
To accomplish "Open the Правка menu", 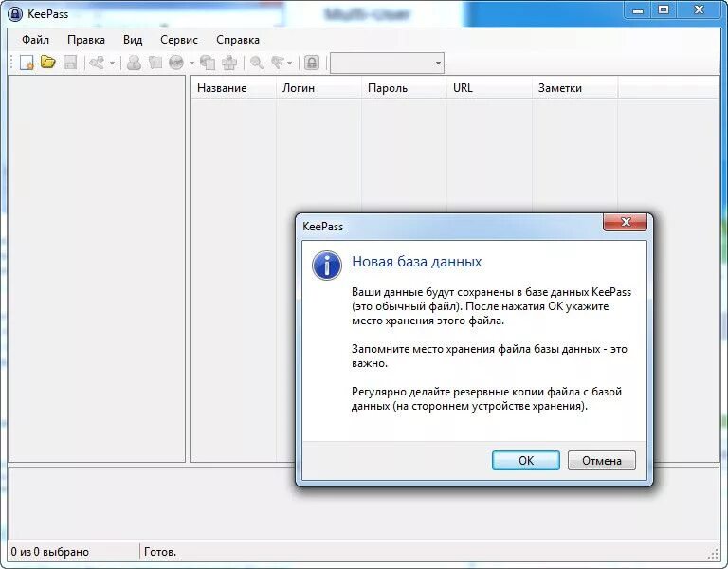I will coord(86,40).
